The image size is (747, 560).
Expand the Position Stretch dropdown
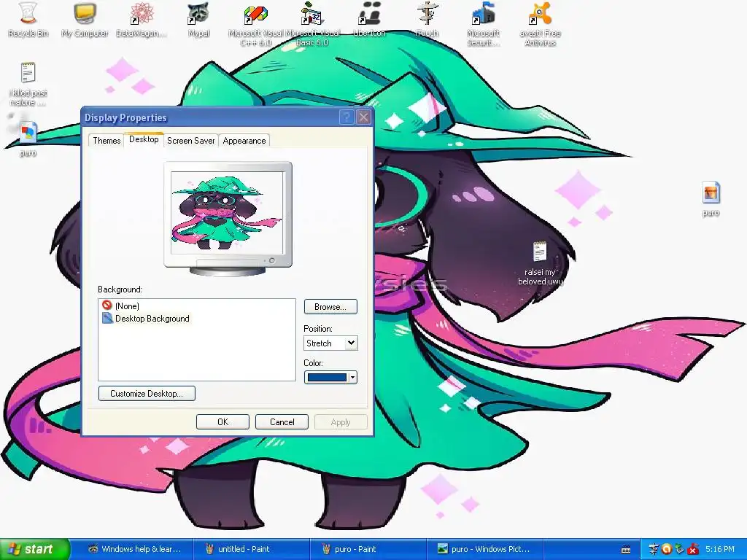(351, 343)
